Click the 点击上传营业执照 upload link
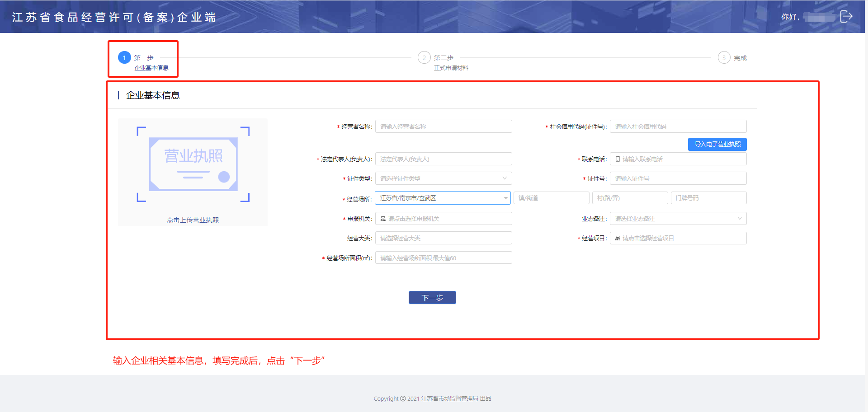The width and height of the screenshot is (868, 412). tap(193, 220)
